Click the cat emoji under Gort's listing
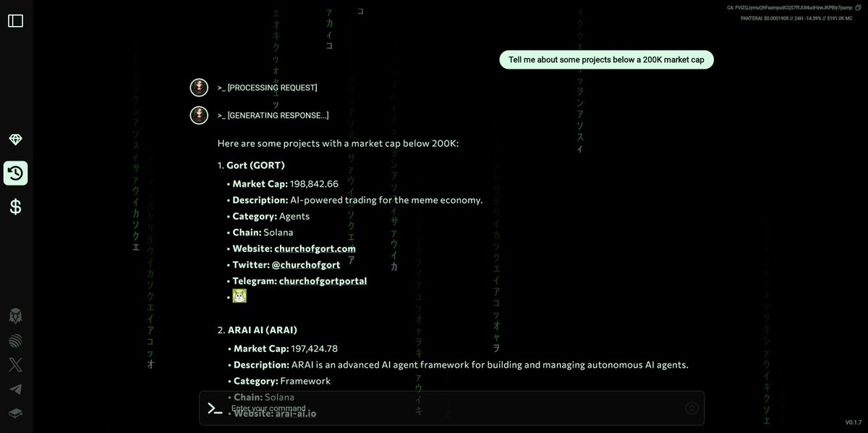The width and height of the screenshot is (868, 433). click(239, 295)
